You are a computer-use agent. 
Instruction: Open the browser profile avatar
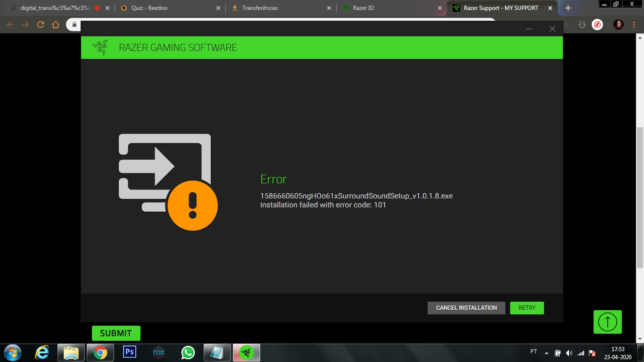tap(619, 25)
